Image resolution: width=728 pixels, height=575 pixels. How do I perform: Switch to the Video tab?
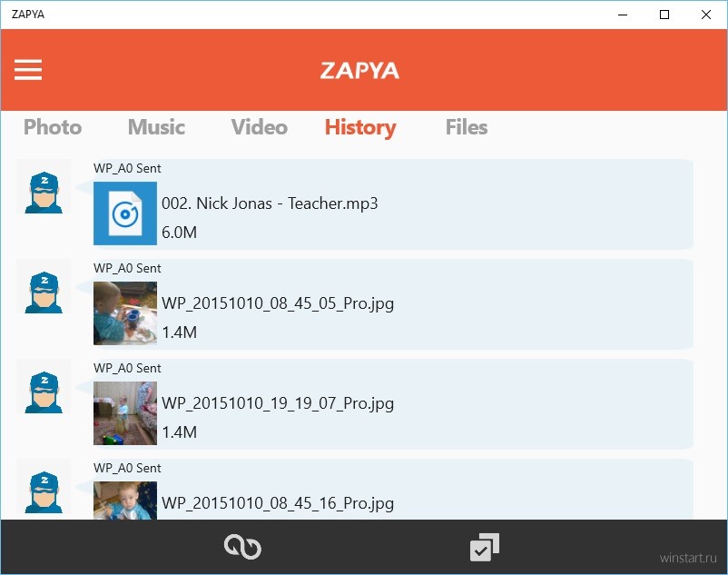[259, 127]
